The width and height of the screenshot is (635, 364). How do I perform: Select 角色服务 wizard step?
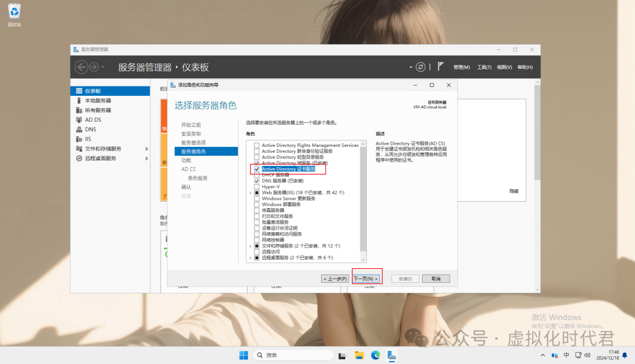[198, 178]
